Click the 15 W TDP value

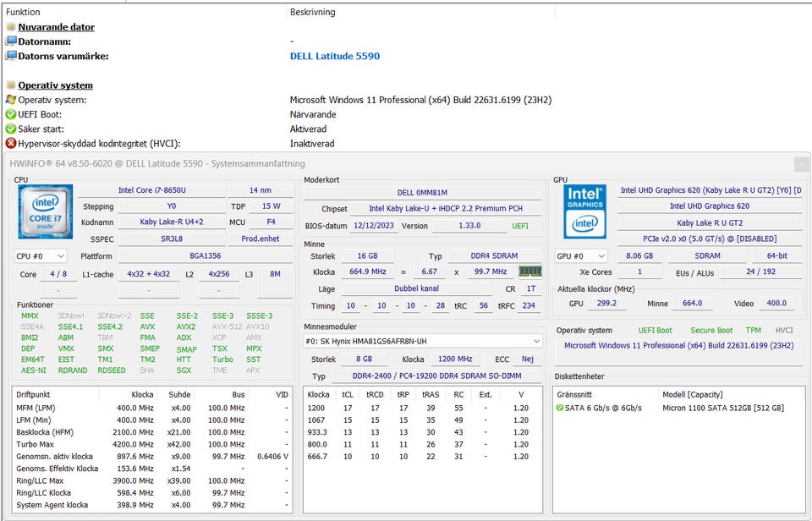click(271, 206)
